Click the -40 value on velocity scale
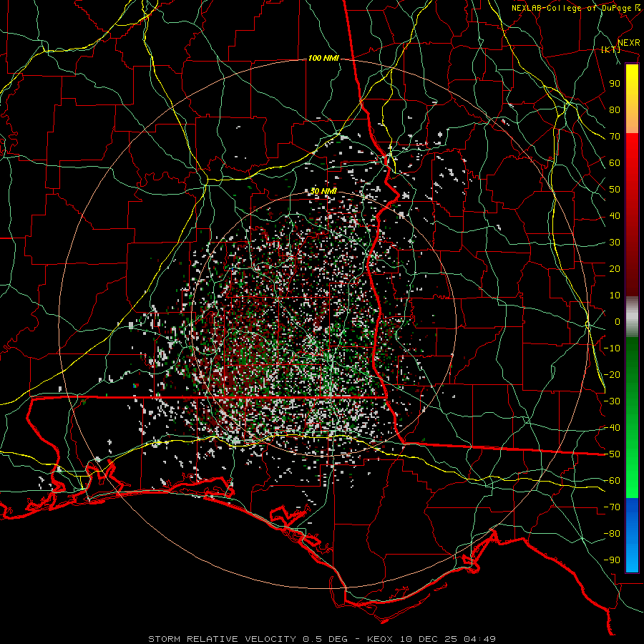The width and height of the screenshot is (644, 644). coord(612,428)
